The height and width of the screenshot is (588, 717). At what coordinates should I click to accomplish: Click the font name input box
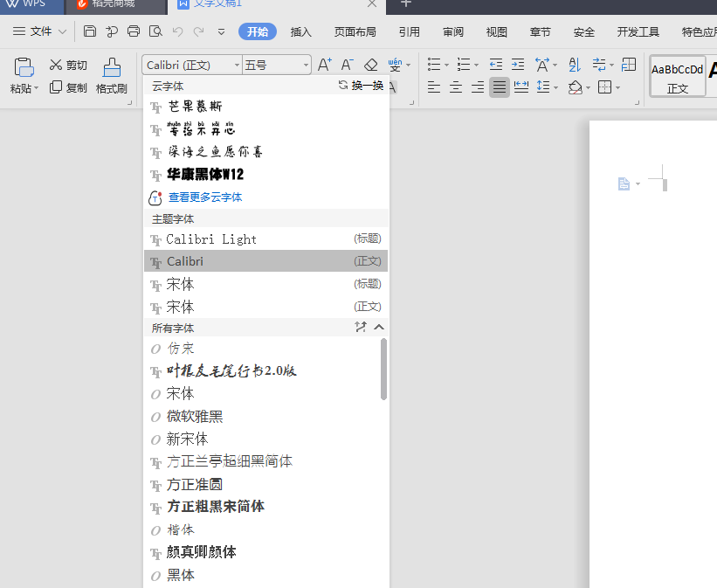[x=189, y=65]
